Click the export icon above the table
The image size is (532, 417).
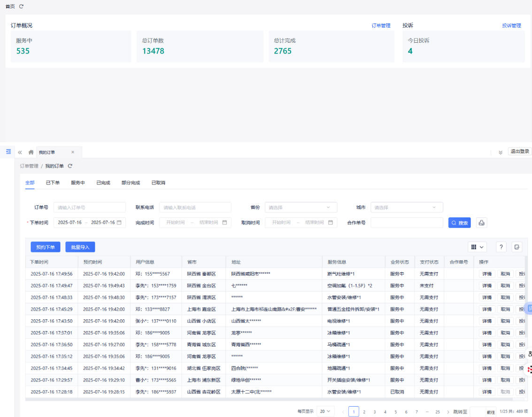(517, 247)
